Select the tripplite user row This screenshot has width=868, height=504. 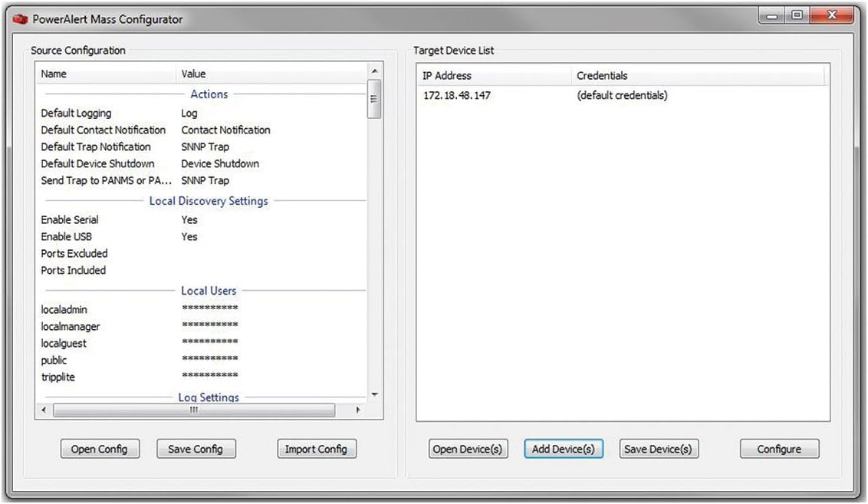[202, 377]
